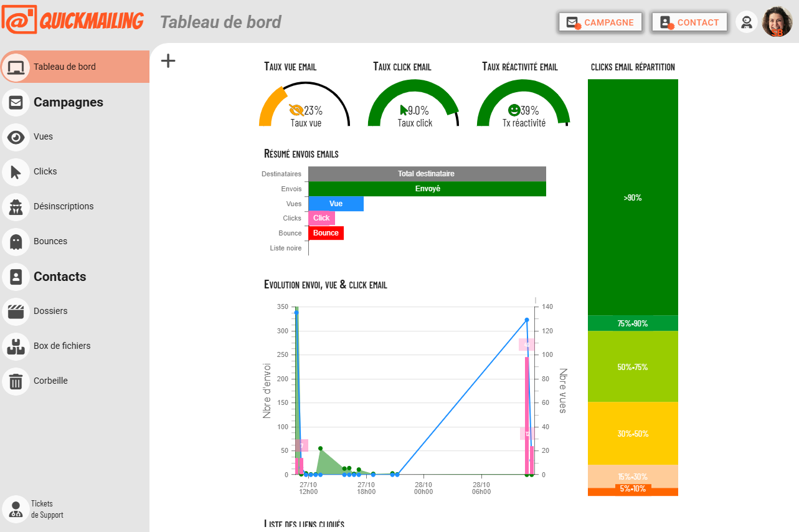Screen dimensions: 799x532
Task: Select the yellow 30%-50% repartition segment
Action: coord(633,434)
